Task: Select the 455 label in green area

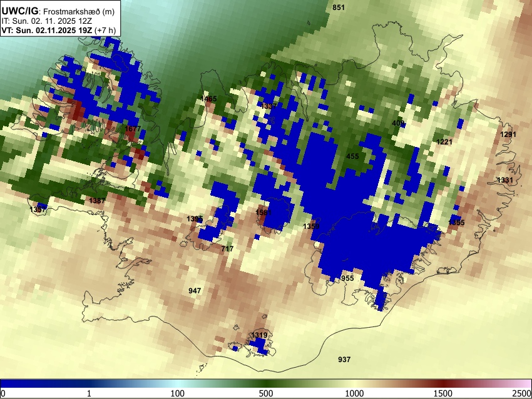Action: pyautogui.click(x=352, y=156)
